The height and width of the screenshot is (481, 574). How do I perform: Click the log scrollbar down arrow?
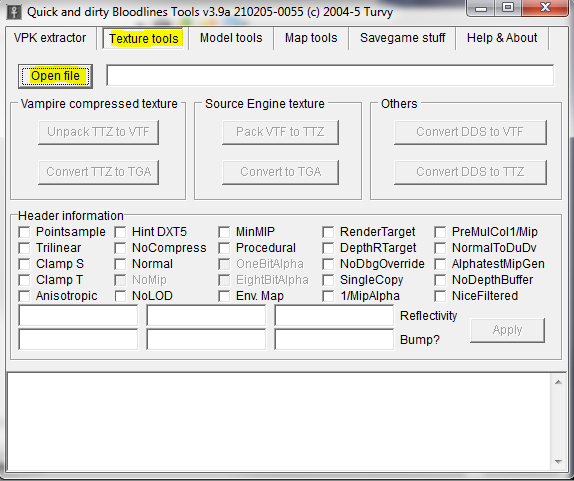click(558, 462)
